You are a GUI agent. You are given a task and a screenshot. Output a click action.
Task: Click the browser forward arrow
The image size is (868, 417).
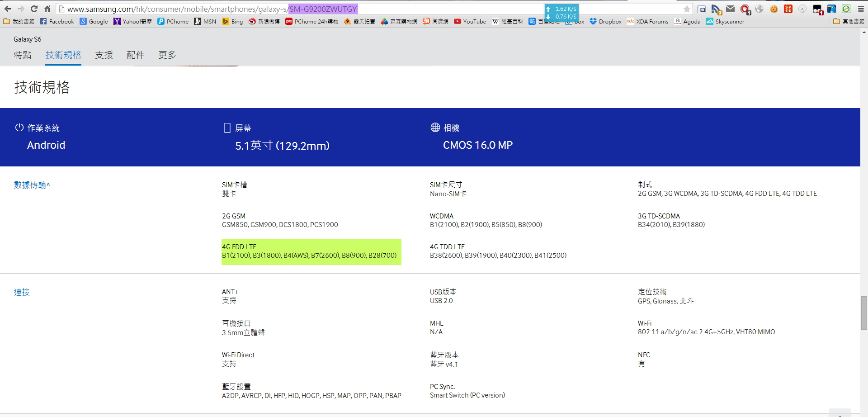[x=21, y=9]
